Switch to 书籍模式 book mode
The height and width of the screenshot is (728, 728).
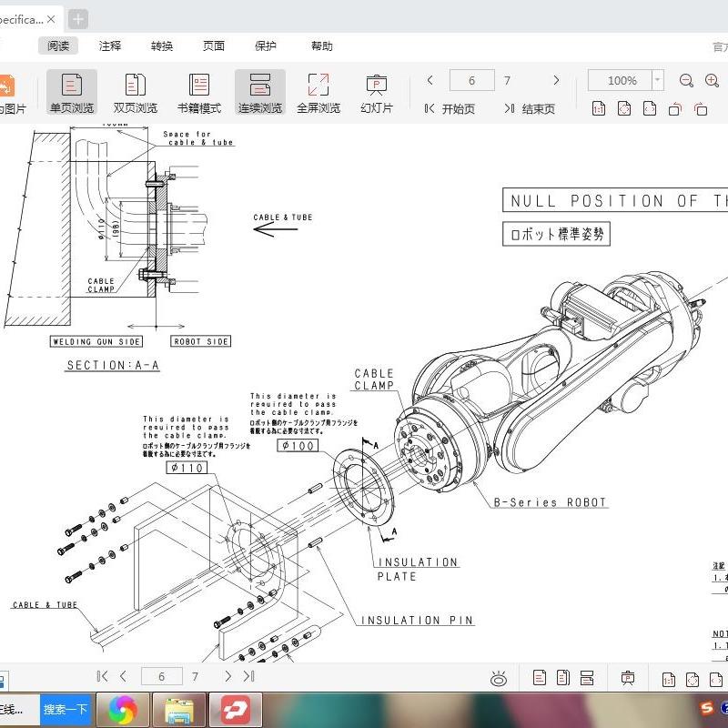tap(199, 94)
